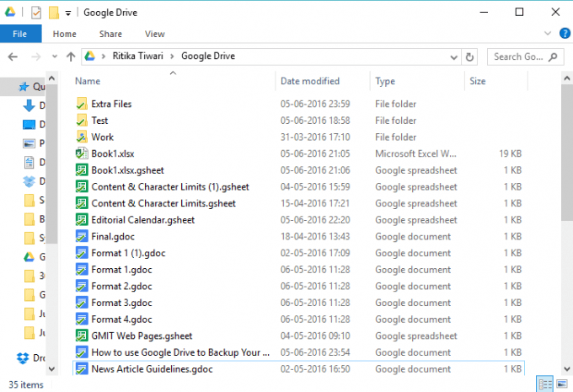Switch to the Share ribbon tab
Viewport: 573px width, 392px height.
[110, 34]
